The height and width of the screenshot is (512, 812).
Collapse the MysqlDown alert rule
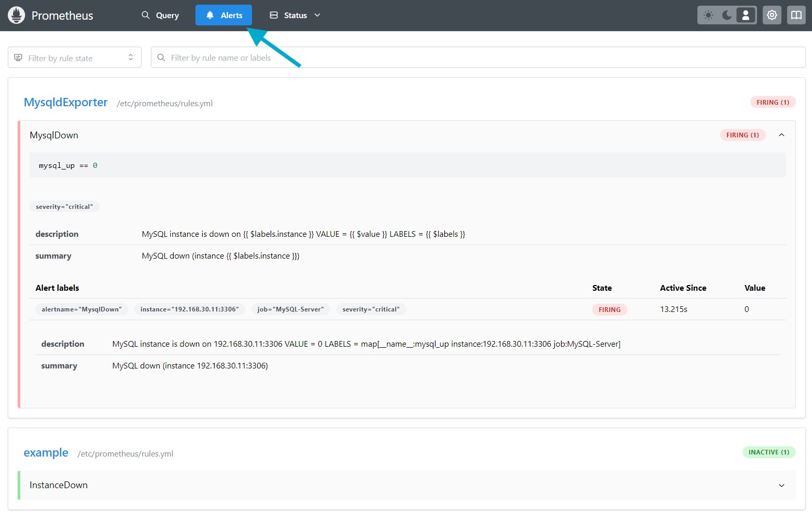click(781, 135)
